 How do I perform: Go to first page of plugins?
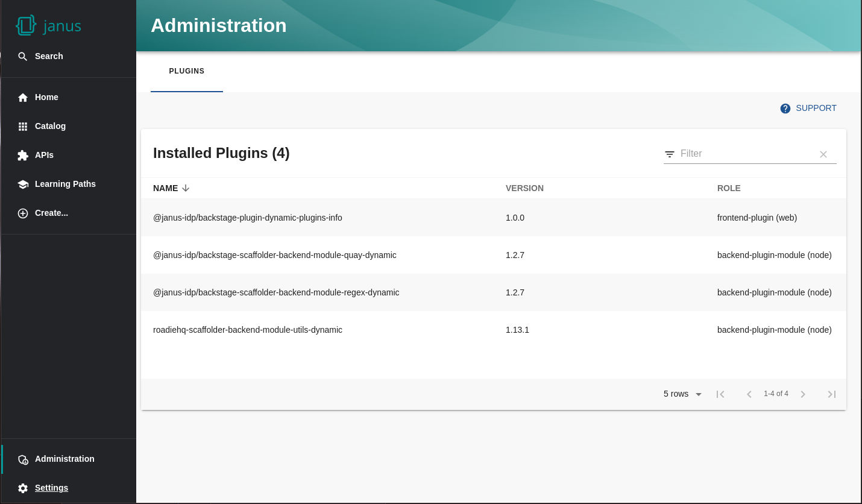point(720,394)
